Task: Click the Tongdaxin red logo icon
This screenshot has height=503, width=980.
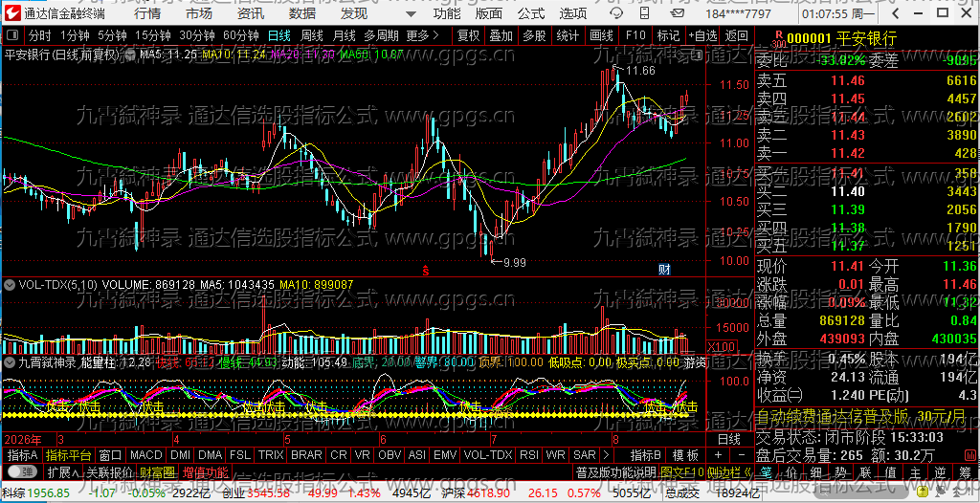Action: (x=13, y=13)
